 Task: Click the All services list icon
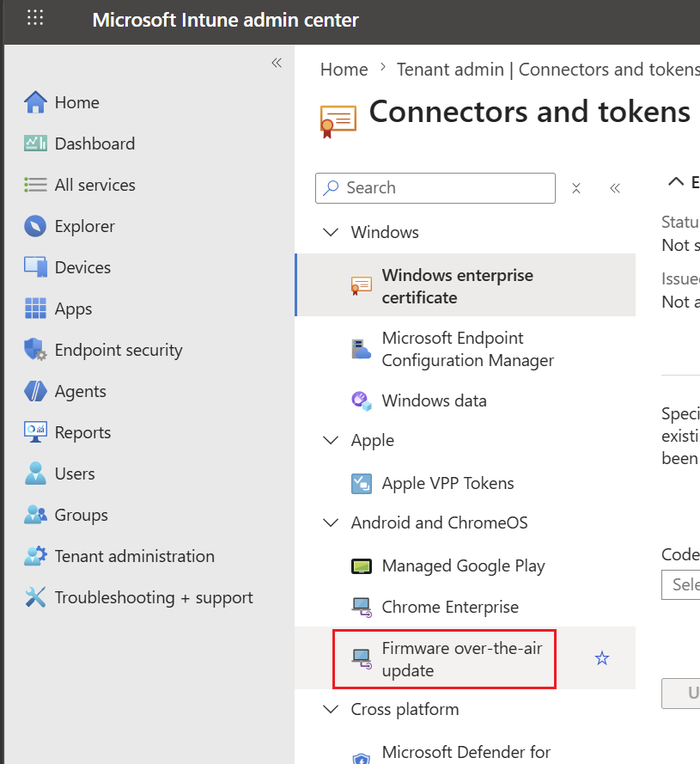pos(35,185)
